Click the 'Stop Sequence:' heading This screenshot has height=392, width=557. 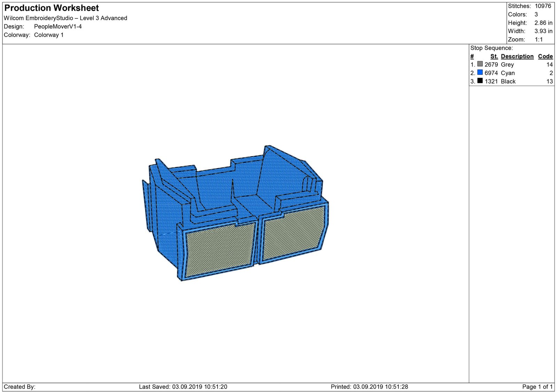[x=492, y=48]
